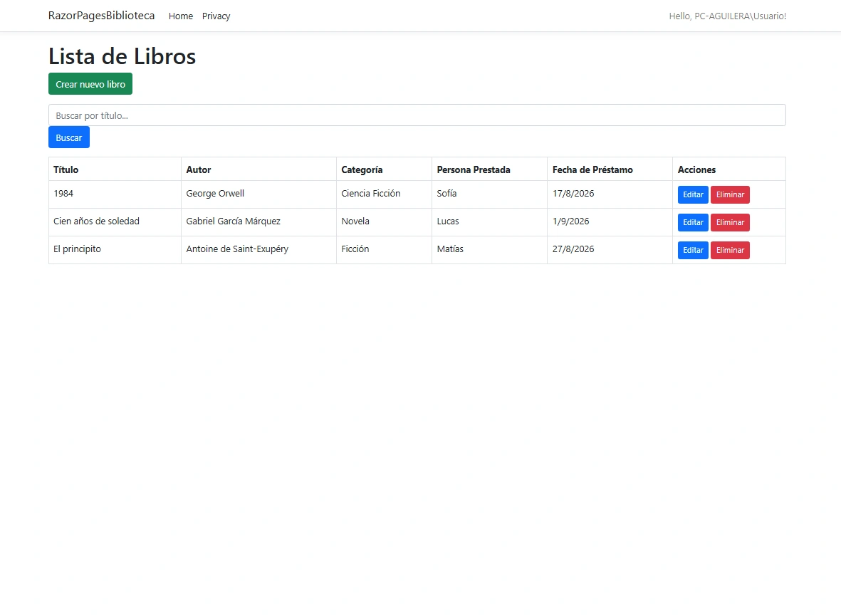Select the Gabriel García Márquez cell
Image resolution: width=841 pixels, height=616 pixels.
coord(234,221)
